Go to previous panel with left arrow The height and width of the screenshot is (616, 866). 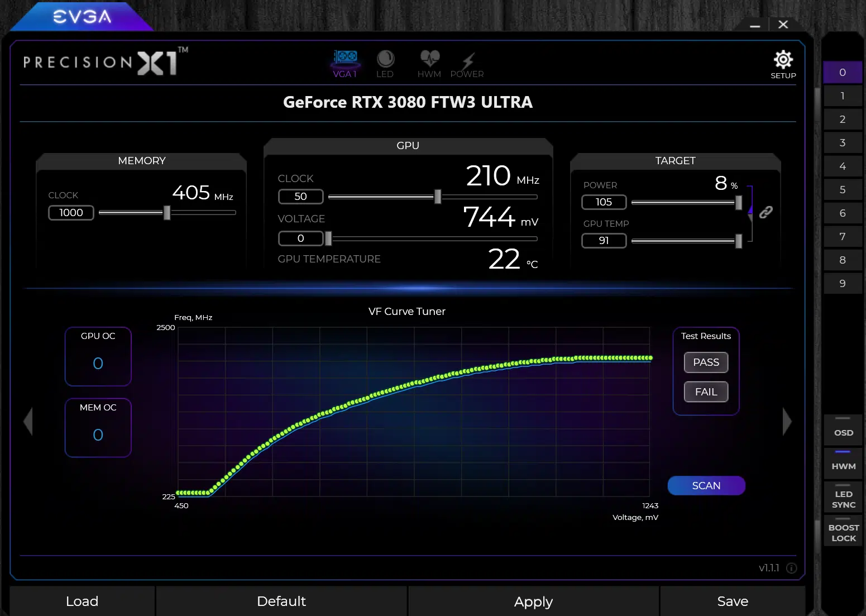(28, 421)
